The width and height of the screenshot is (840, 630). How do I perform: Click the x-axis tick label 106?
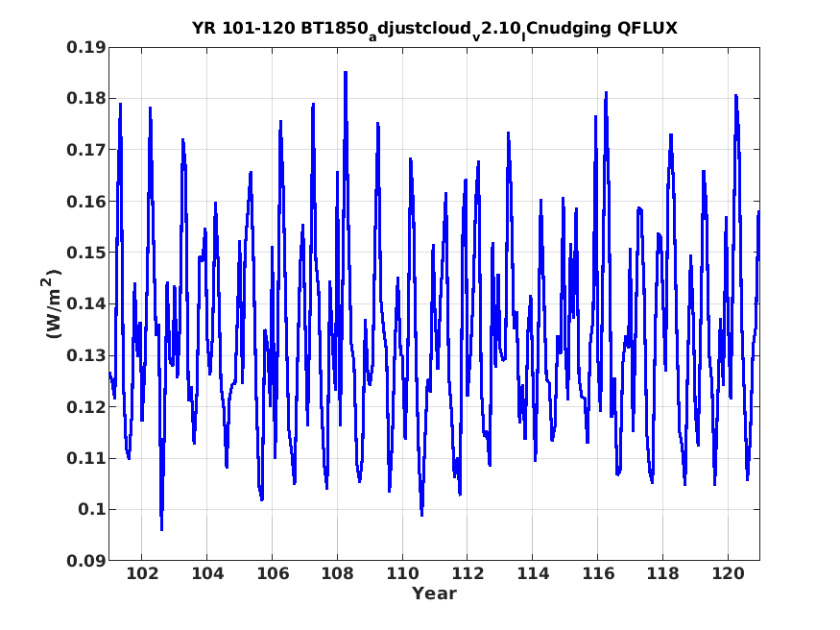point(272,573)
